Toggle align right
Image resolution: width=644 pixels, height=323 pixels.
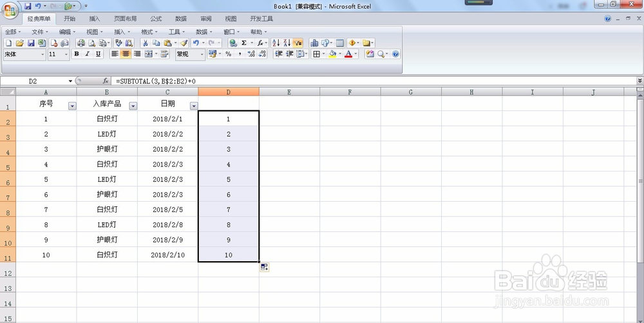point(137,54)
